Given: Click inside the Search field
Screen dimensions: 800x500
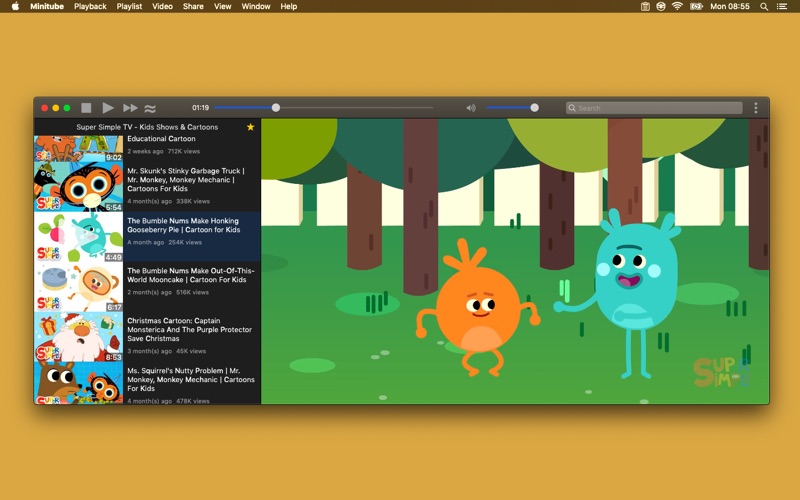Looking at the screenshot, I should click(x=657, y=108).
